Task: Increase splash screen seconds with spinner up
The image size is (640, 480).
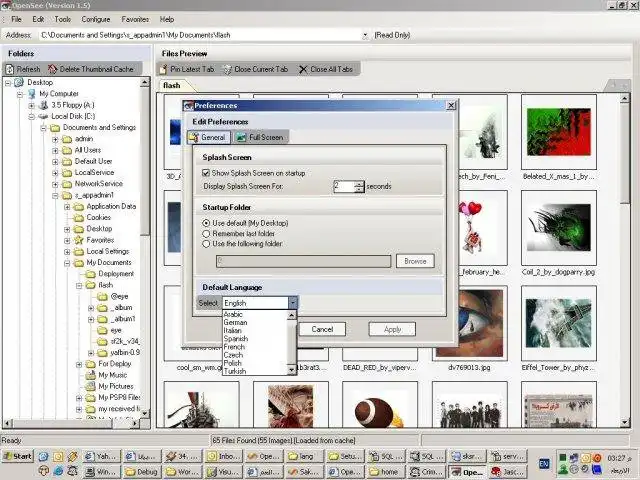Action: coord(359,182)
